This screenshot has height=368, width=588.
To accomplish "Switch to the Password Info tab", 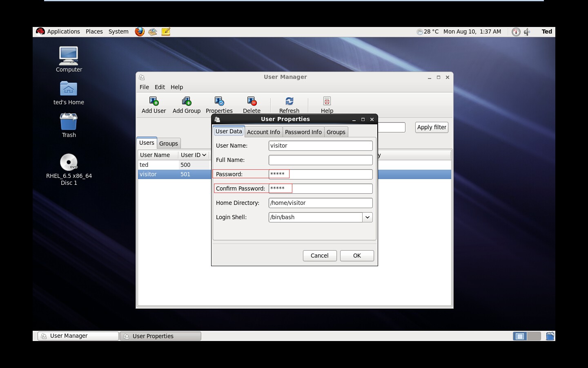I will (303, 132).
